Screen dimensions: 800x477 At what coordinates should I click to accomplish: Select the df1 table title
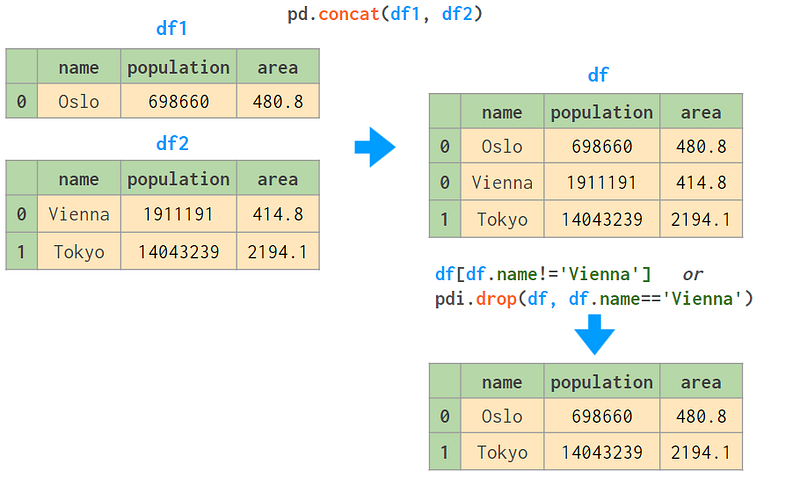click(x=172, y=29)
